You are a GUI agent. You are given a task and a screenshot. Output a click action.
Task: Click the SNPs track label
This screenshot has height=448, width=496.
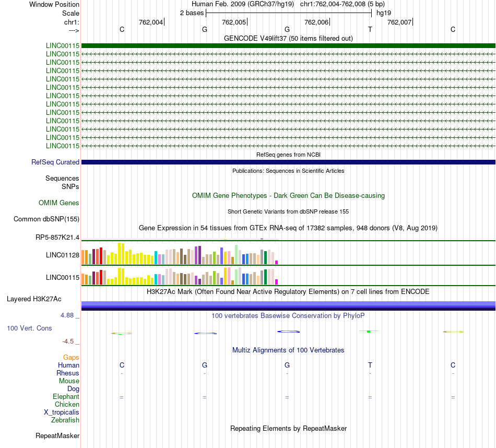tap(70, 187)
